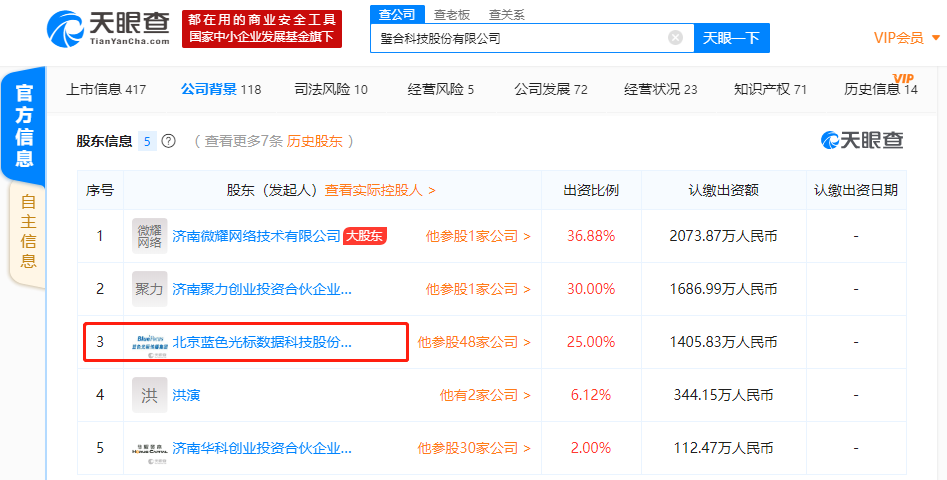Screen dimensions: 947x480
Task: Open the help question mark beside 股东信息
Action: tap(169, 141)
